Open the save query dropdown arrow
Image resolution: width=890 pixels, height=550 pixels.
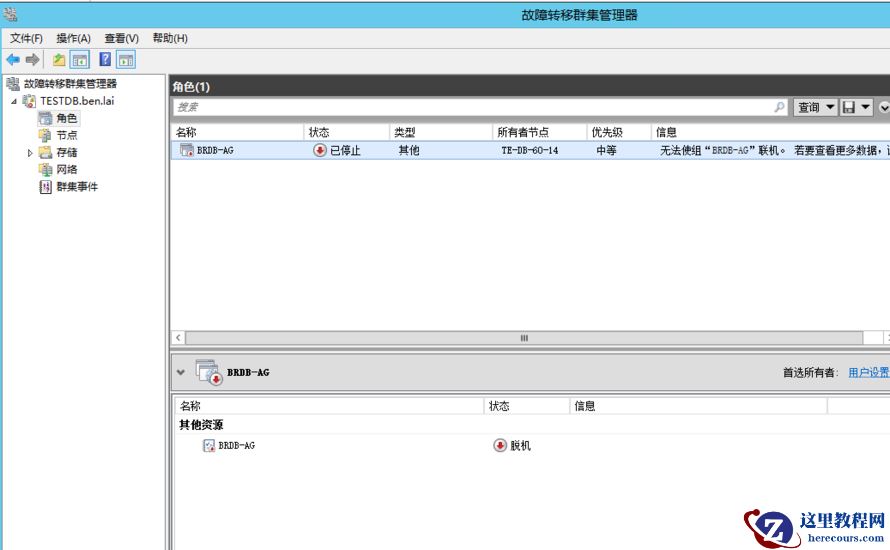pyautogui.click(x=865, y=107)
